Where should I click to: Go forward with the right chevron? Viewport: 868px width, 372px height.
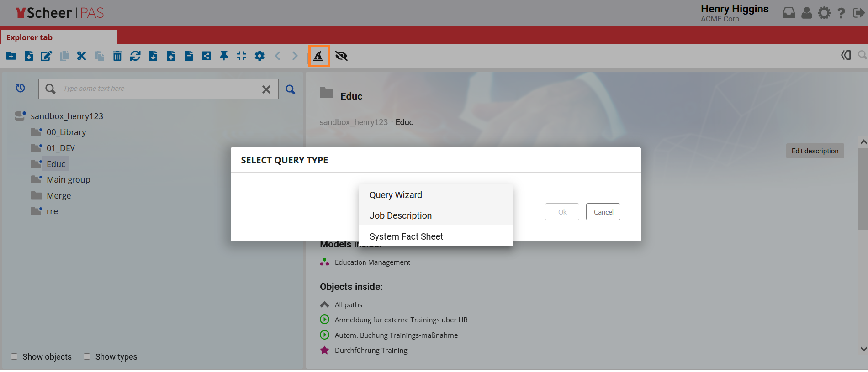(x=295, y=56)
